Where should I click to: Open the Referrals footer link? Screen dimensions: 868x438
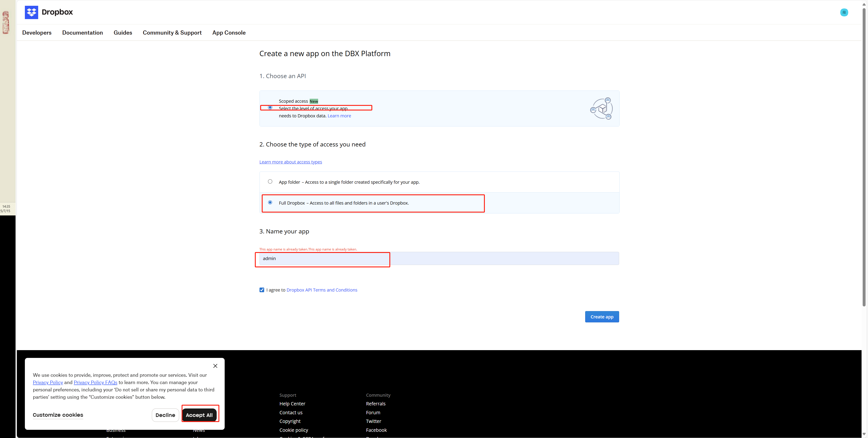tap(376, 404)
